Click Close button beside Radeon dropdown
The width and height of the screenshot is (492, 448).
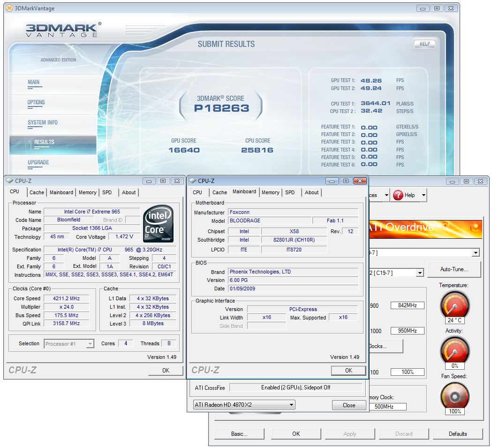pyautogui.click(x=349, y=405)
